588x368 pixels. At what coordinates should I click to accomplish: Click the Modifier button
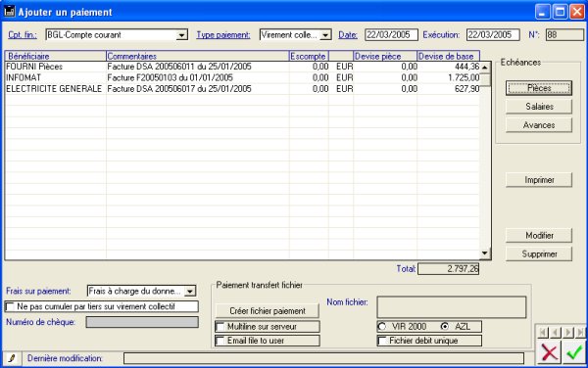(539, 236)
